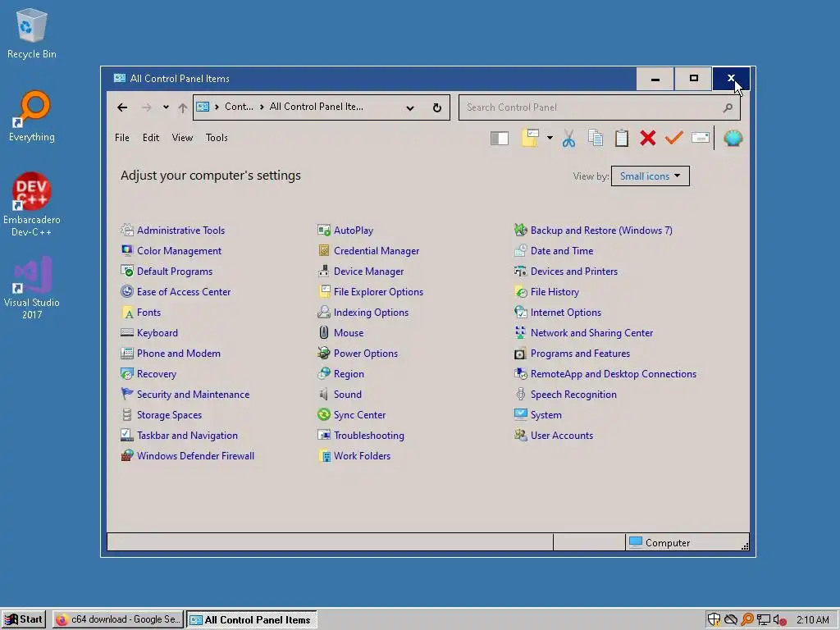
Task: Open File Explorer Options
Action: pos(378,292)
